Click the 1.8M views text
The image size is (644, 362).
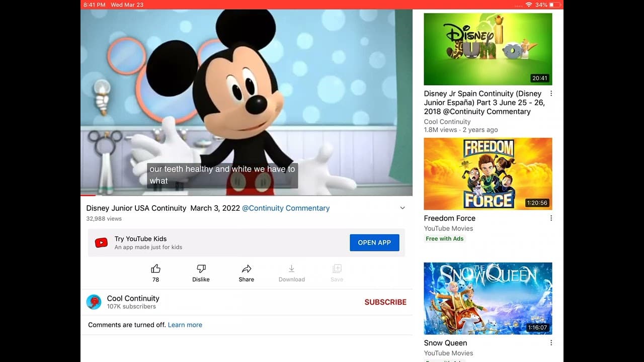coord(440,130)
